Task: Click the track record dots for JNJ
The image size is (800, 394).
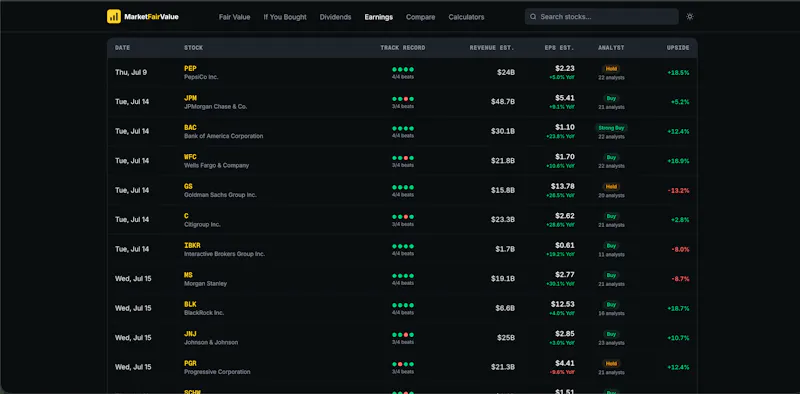Action: pos(403,335)
